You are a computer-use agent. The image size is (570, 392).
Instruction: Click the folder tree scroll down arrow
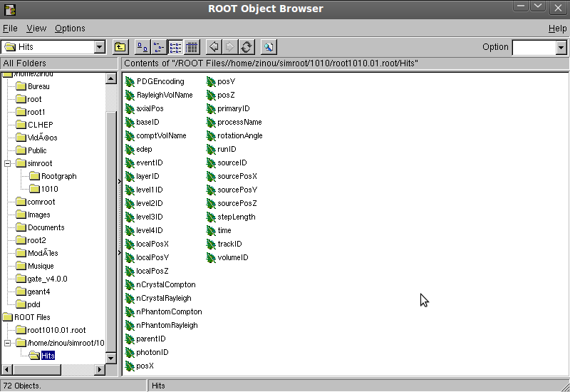pos(111,358)
